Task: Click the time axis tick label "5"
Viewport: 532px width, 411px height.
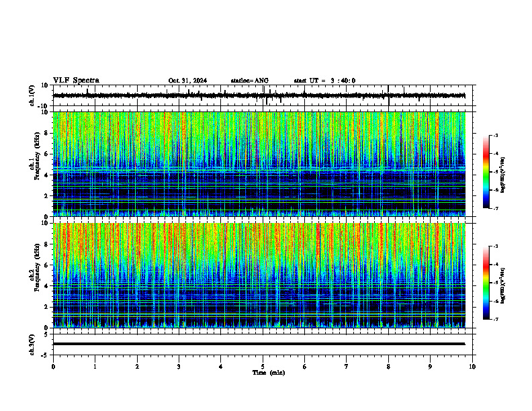Action: click(263, 367)
